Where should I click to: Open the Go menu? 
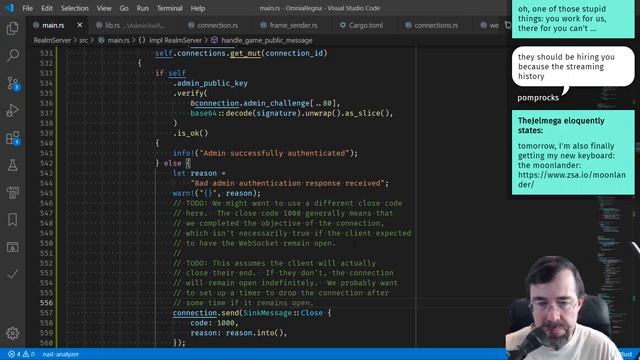(x=124, y=8)
